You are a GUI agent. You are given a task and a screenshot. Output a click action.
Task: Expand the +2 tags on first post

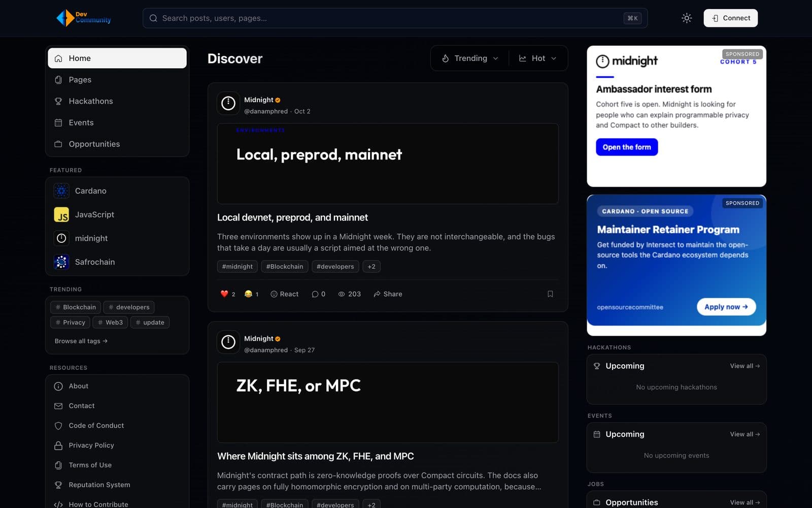(371, 266)
